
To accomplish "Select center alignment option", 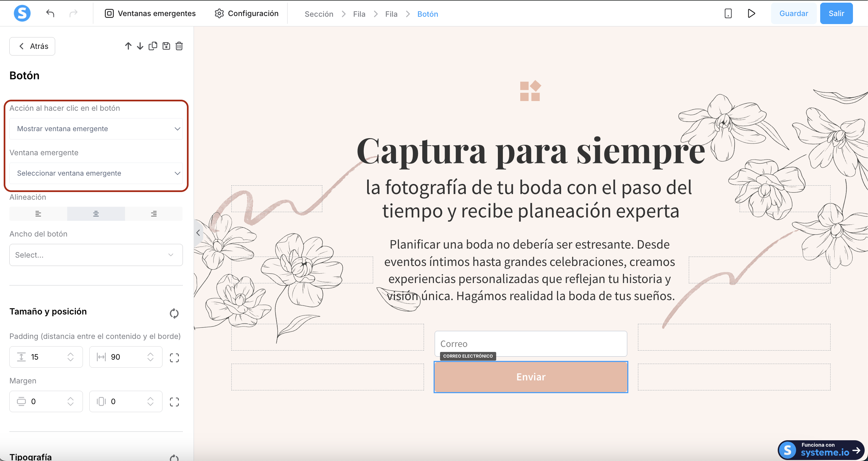I will (96, 214).
